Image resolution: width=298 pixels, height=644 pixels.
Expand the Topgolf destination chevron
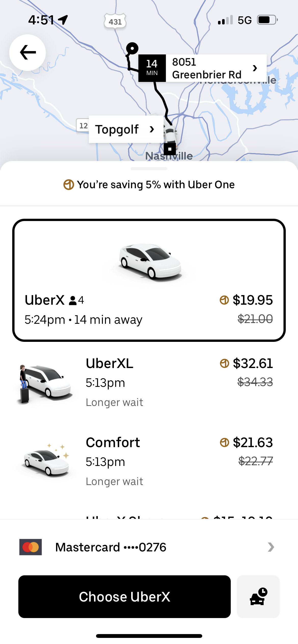click(x=152, y=129)
